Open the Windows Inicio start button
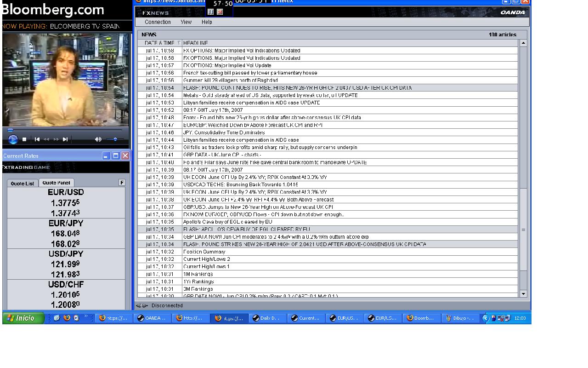This screenshot has height=368, width=588. click(23, 318)
